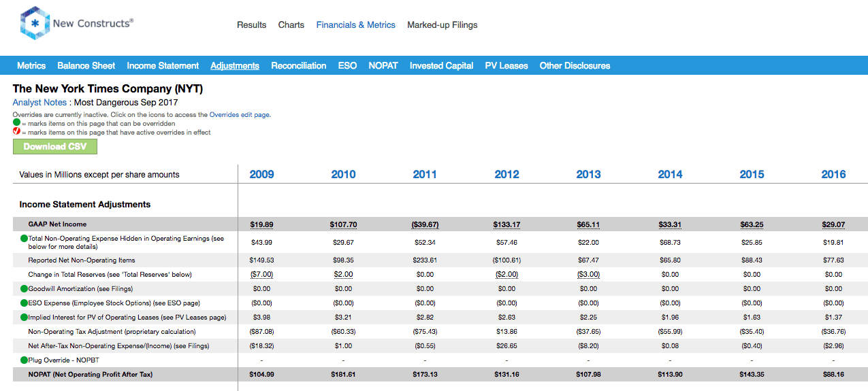Switch to the Balance Sheet tab

point(86,66)
